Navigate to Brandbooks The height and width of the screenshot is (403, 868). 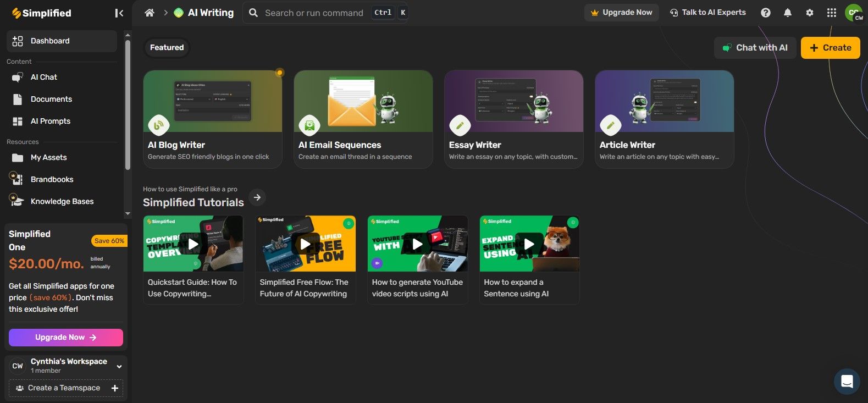pyautogui.click(x=62, y=180)
